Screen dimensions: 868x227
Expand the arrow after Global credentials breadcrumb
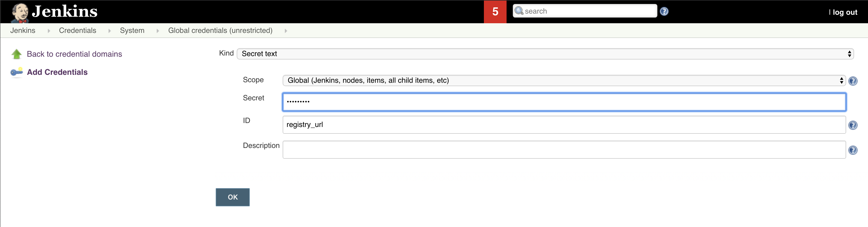(x=286, y=31)
